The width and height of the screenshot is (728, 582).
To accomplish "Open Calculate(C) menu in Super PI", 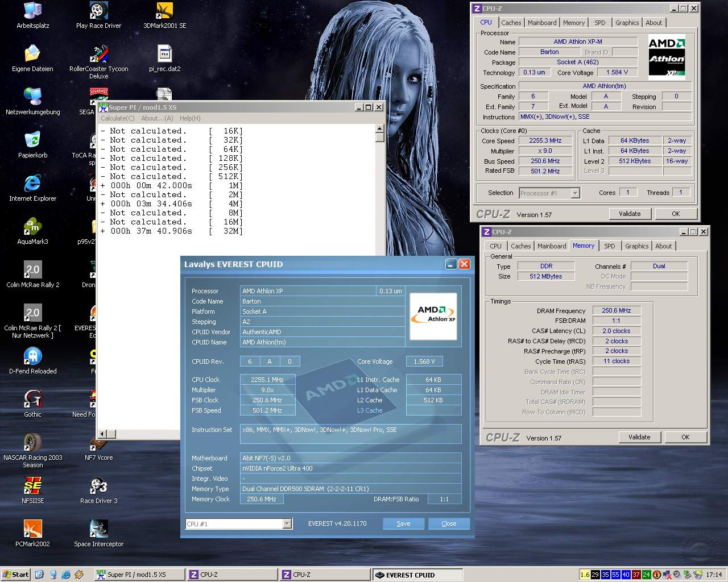I will pos(117,118).
